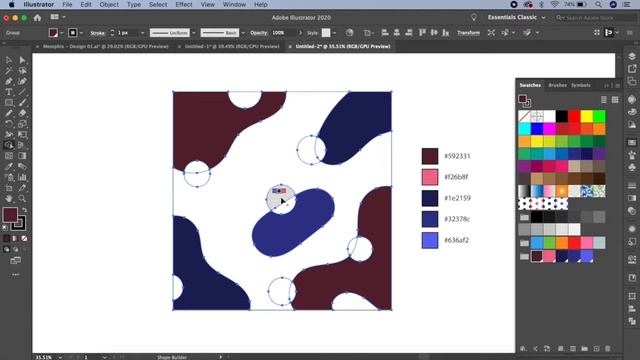Select the Hand tool
This screenshot has width=640, height=360.
9,199
